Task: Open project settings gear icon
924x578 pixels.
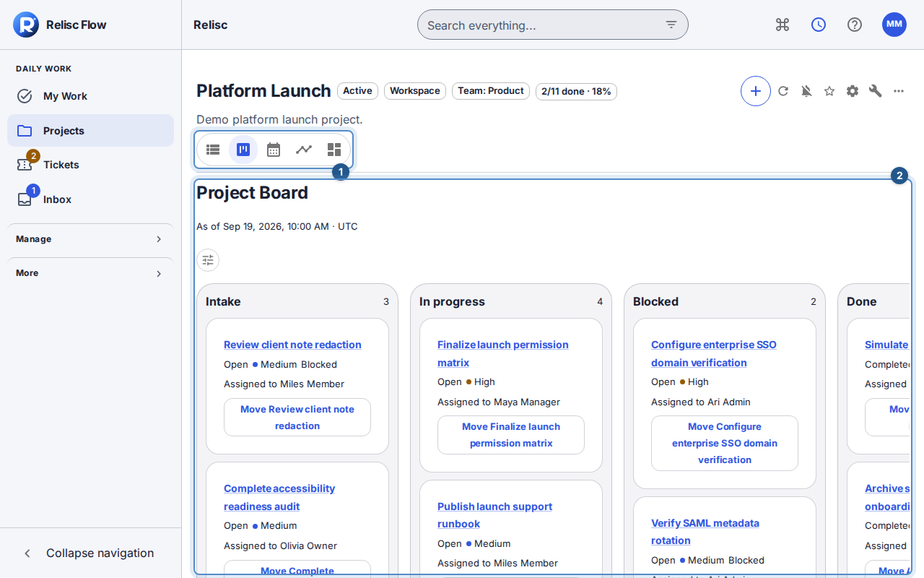Action: (x=853, y=91)
